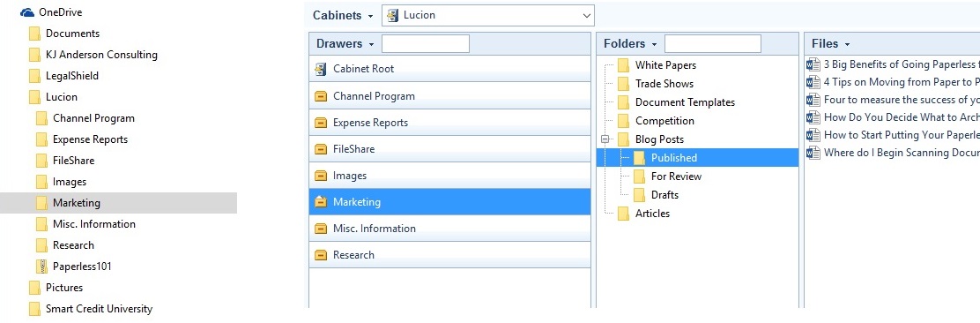
Task: Select file 'Where do I Begin Scanning'
Action: click(x=902, y=152)
